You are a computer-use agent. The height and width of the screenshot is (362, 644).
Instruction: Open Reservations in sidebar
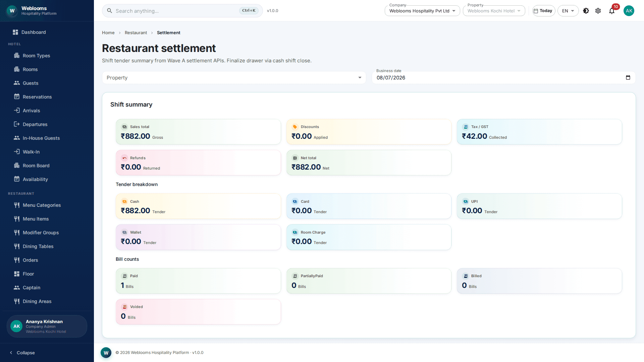(47, 97)
